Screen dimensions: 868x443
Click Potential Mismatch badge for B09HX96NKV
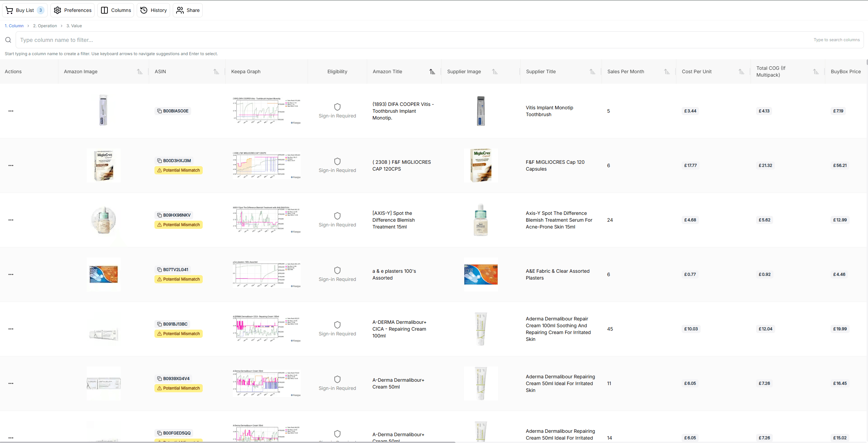point(179,225)
